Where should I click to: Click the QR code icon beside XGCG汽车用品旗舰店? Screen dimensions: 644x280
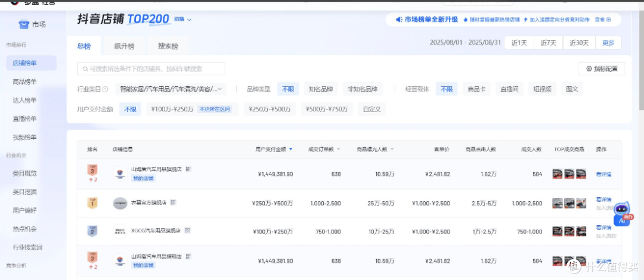tap(187, 231)
